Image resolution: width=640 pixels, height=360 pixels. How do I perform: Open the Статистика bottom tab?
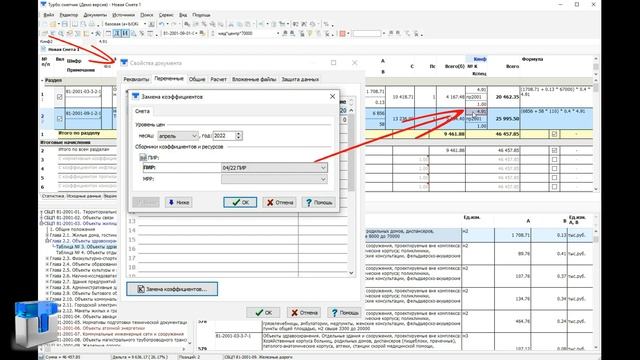click(53, 196)
